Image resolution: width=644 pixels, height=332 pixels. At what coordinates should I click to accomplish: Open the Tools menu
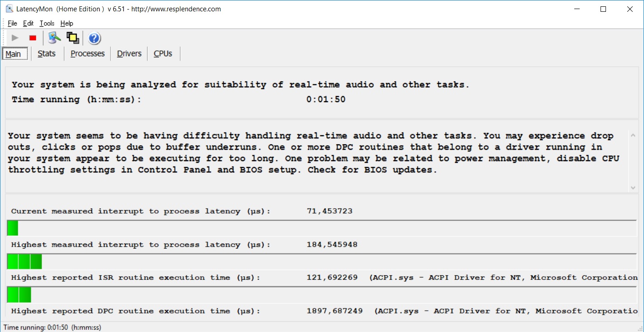click(47, 24)
